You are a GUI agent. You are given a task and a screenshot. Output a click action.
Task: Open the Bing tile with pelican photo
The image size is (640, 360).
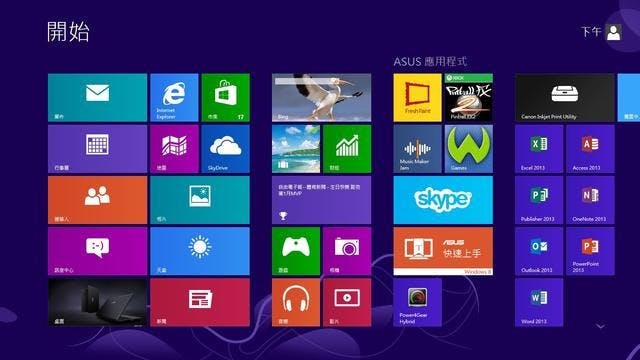(x=321, y=98)
